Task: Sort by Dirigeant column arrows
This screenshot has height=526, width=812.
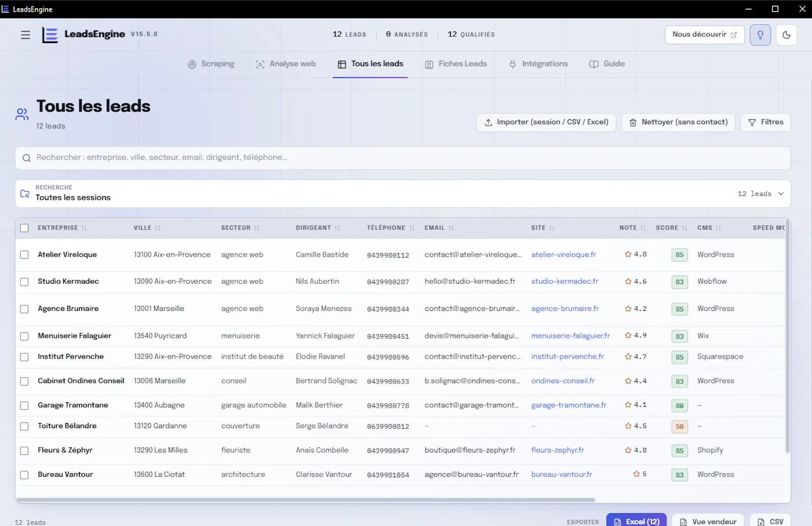Action: (337, 228)
